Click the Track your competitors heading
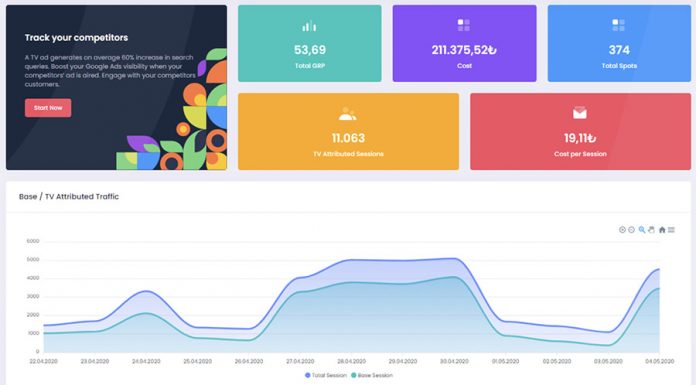Viewport: 696px width, 385px height. [76, 38]
